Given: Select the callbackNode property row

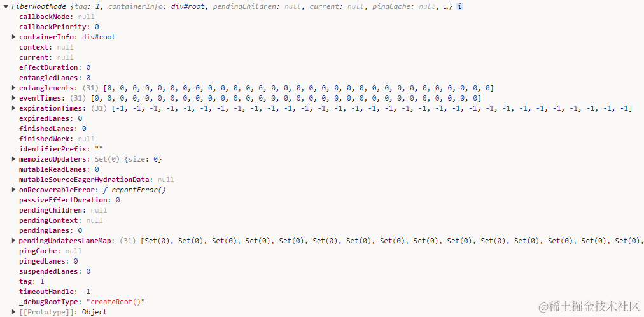Looking at the screenshot, I should click(x=46, y=17).
